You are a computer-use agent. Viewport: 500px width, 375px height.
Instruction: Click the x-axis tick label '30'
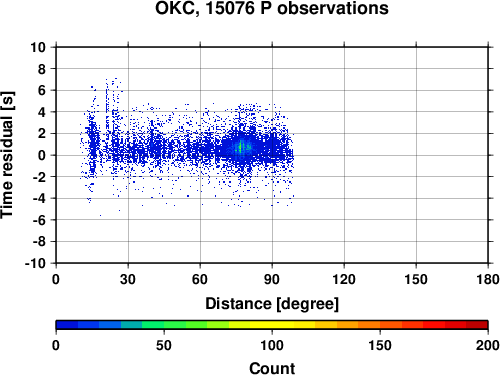[x=128, y=279]
